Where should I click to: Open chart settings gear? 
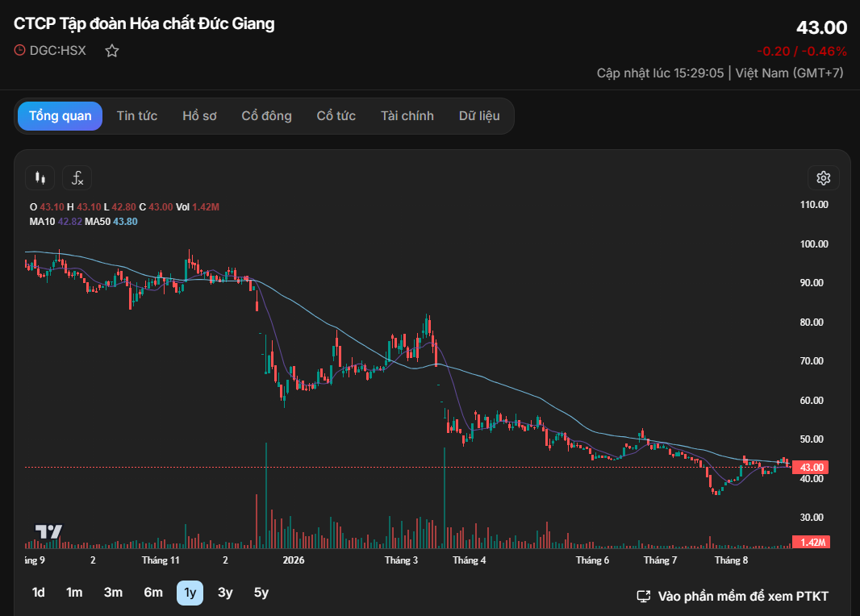tap(823, 177)
